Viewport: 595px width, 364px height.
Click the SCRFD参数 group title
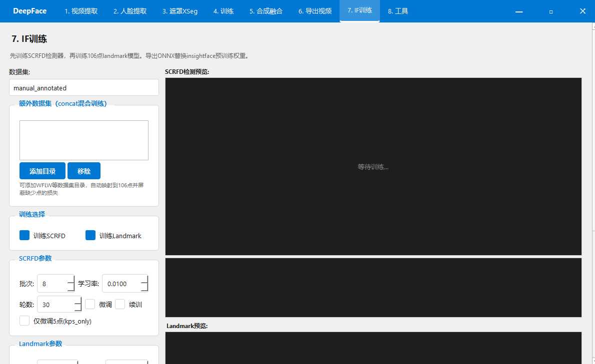point(35,258)
